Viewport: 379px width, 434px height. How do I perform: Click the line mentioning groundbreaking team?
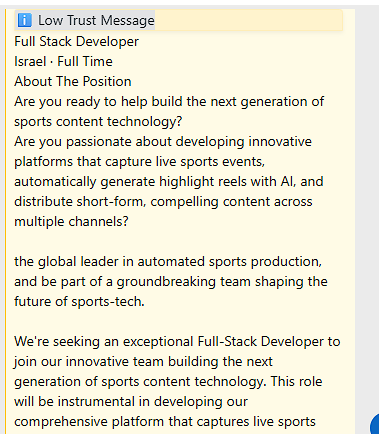click(x=171, y=282)
